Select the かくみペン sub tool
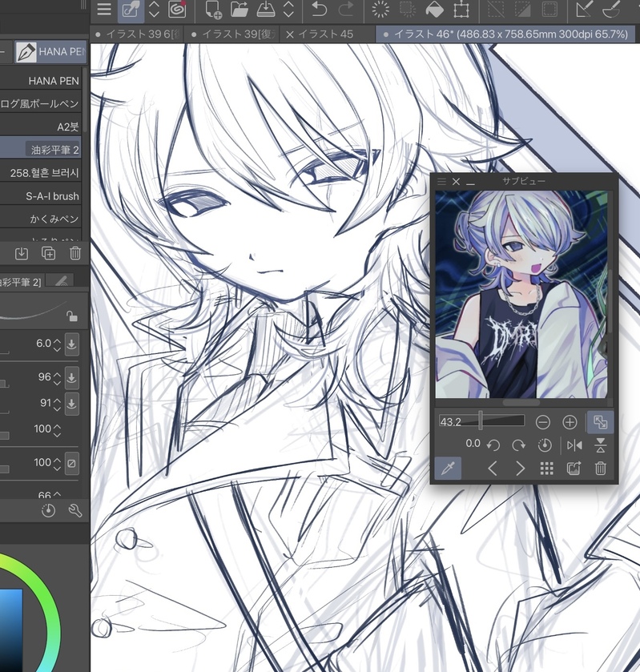 pos(41,219)
